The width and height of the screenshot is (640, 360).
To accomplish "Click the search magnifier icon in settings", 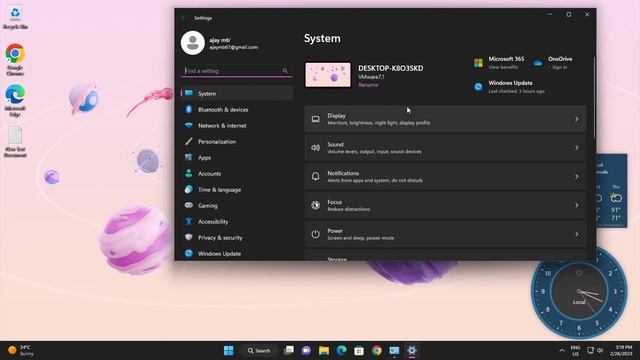I will point(285,71).
